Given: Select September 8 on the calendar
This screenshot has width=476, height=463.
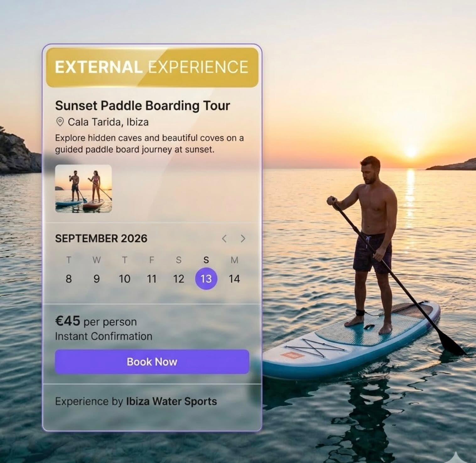Looking at the screenshot, I should pyautogui.click(x=68, y=279).
